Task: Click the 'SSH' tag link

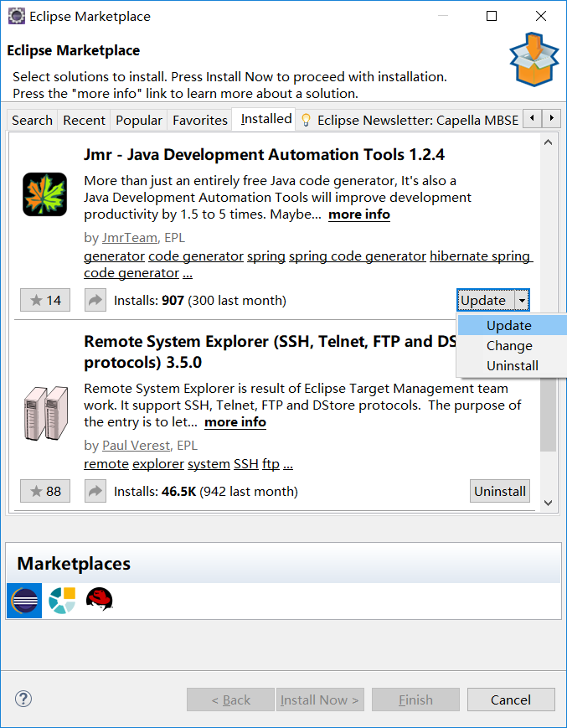Action: pyautogui.click(x=246, y=464)
